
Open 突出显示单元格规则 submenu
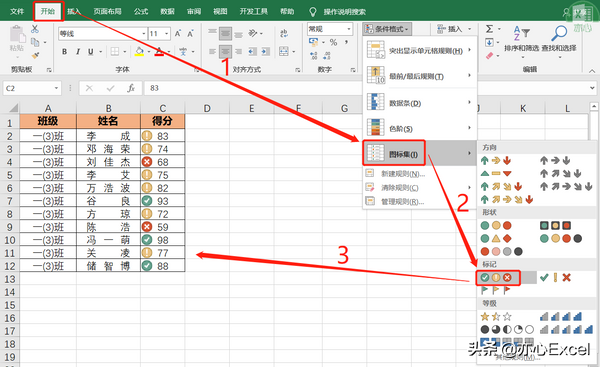pos(420,51)
